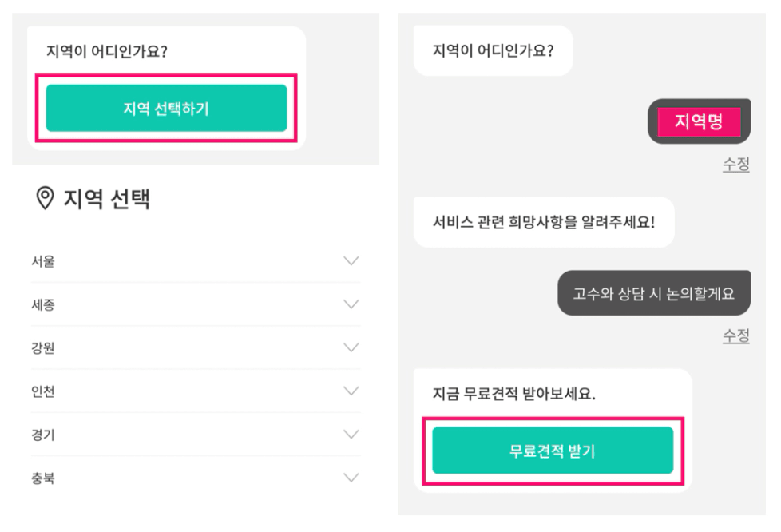Click the 고수와 상담 시 논의할게요 bubble
This screenshot has width=781, height=532.
[x=654, y=293]
